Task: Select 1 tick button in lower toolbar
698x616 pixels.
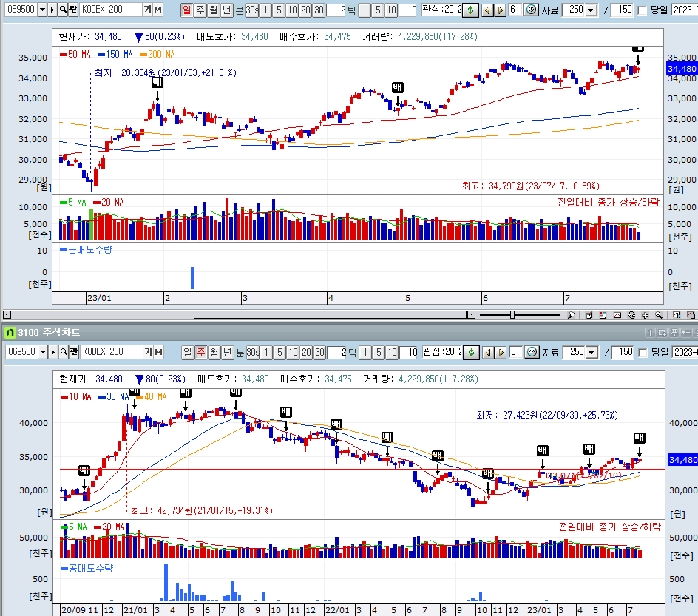Action: [365, 352]
